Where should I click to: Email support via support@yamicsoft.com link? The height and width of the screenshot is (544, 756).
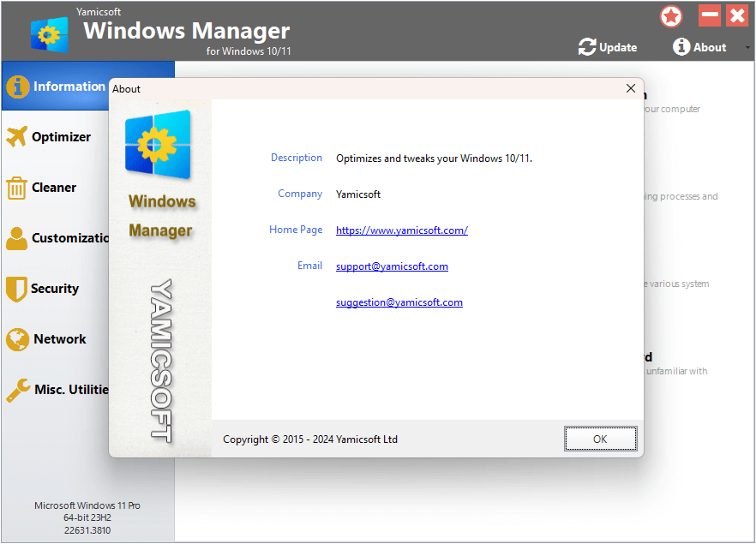pos(392,266)
